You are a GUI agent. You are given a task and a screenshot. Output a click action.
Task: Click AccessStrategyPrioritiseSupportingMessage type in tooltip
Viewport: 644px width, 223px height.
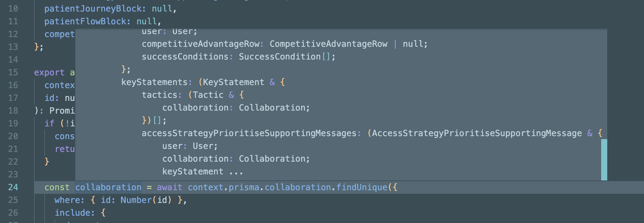pyautogui.click(x=477, y=133)
